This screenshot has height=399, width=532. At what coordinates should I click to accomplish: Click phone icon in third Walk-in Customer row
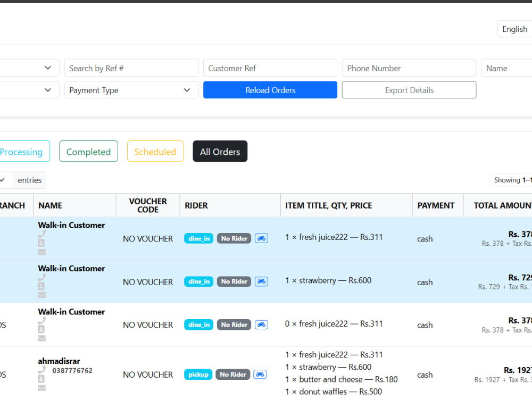(41, 320)
